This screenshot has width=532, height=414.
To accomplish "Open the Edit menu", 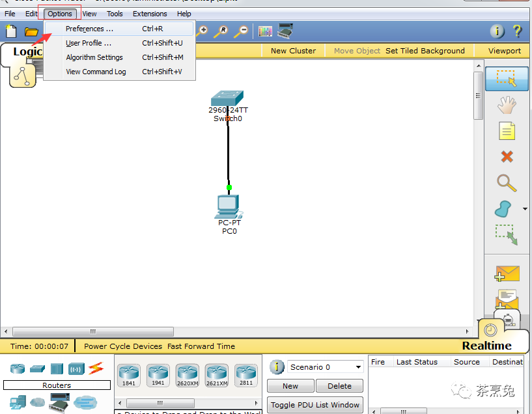I will [31, 14].
